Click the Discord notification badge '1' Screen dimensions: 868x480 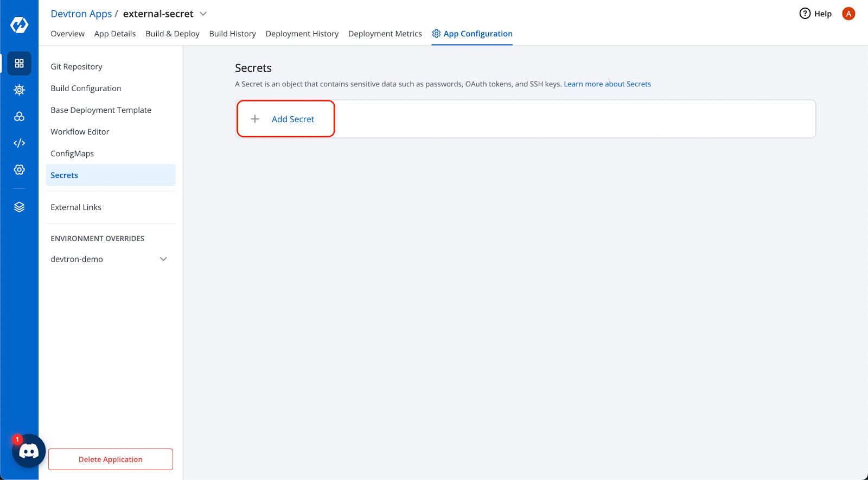17,439
